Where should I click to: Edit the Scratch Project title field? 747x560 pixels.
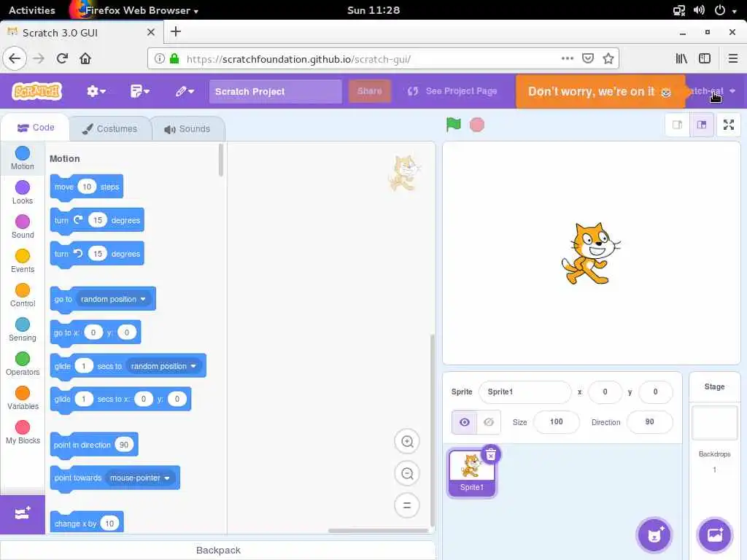point(275,91)
